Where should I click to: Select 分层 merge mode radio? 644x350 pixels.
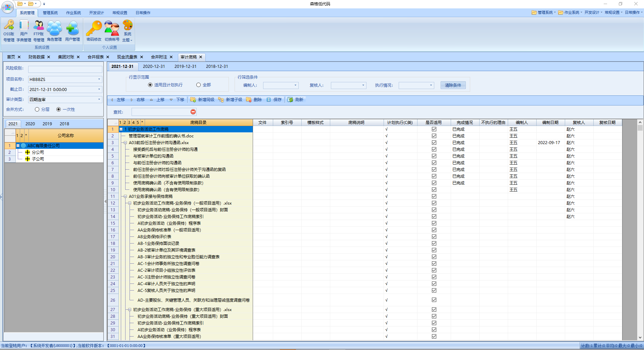pos(37,110)
